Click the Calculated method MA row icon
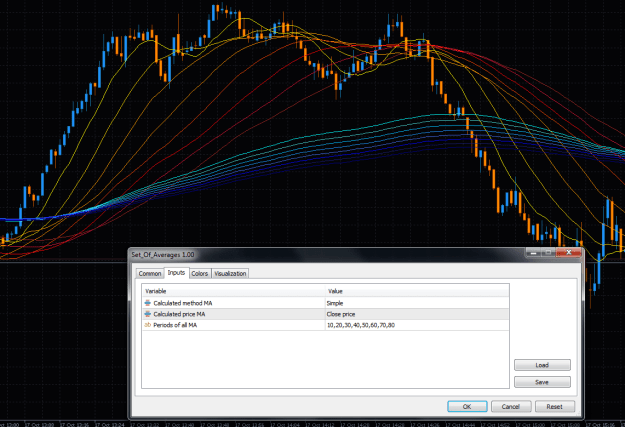 tap(147, 303)
